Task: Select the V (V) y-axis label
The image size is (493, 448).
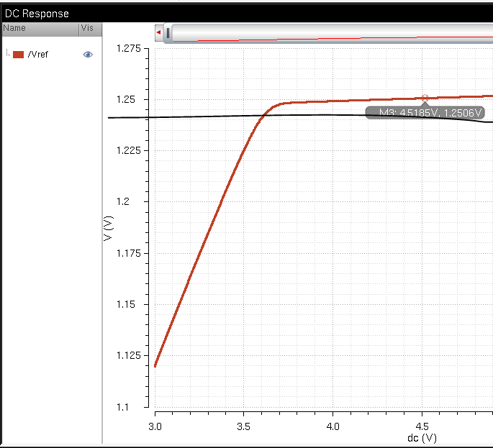Action: [109, 228]
